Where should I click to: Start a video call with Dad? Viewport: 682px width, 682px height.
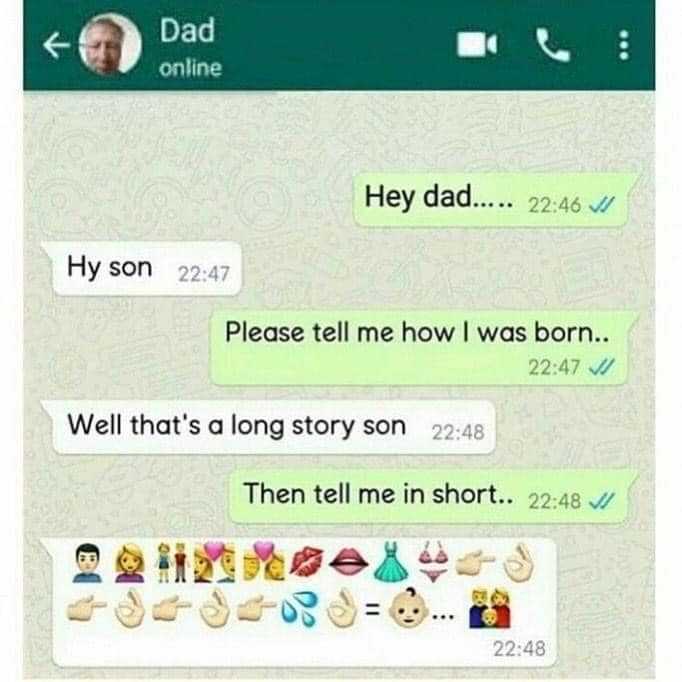[477, 44]
